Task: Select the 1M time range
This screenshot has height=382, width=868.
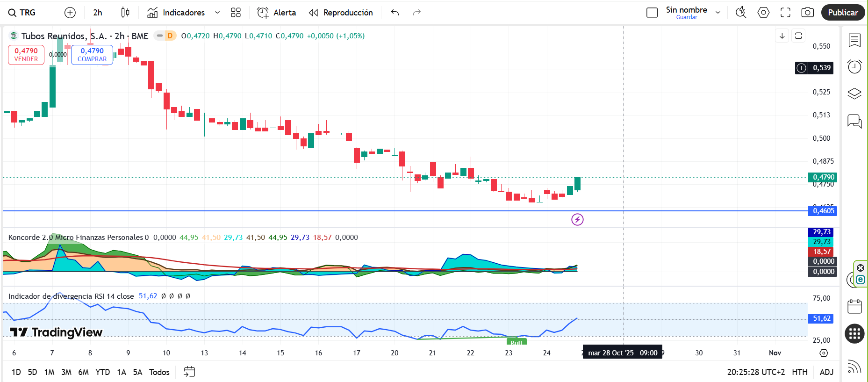Action: (49, 372)
